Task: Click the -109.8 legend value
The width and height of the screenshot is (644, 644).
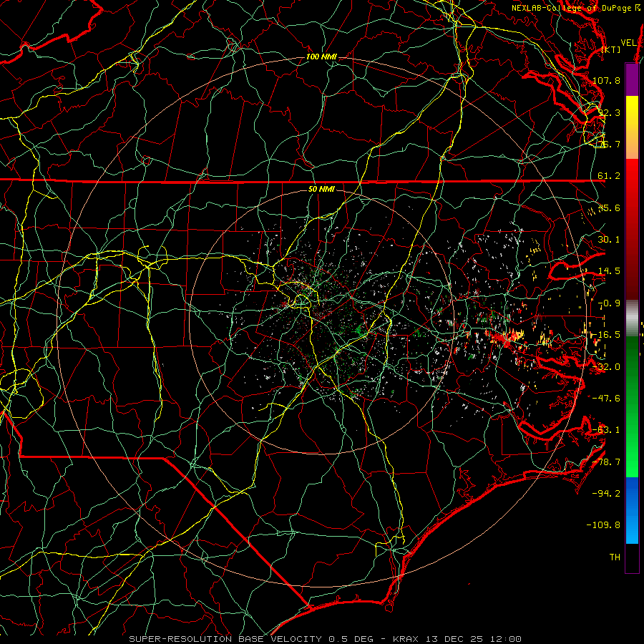Action: tap(604, 525)
